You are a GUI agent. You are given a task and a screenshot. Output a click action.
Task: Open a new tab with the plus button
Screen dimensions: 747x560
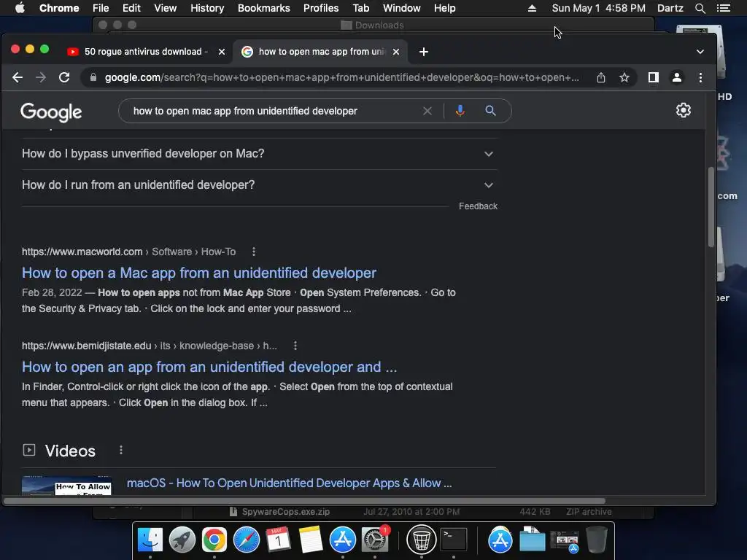424,52
